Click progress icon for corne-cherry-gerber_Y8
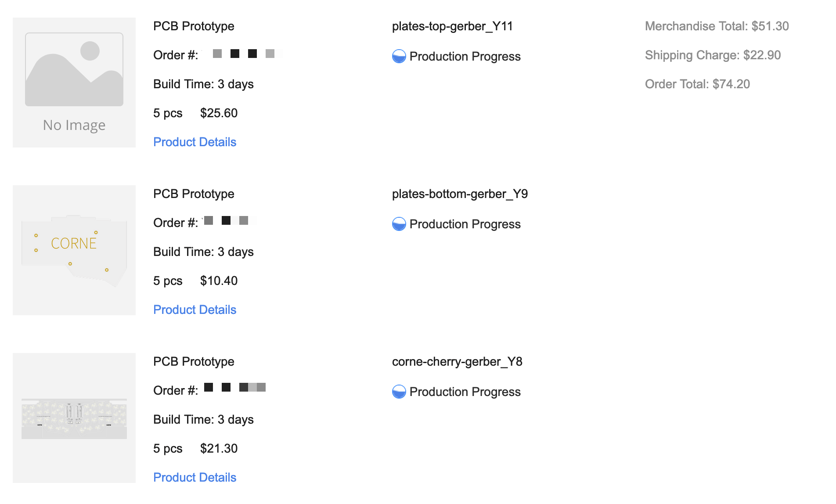This screenshot has height=504, width=836. coord(399,392)
